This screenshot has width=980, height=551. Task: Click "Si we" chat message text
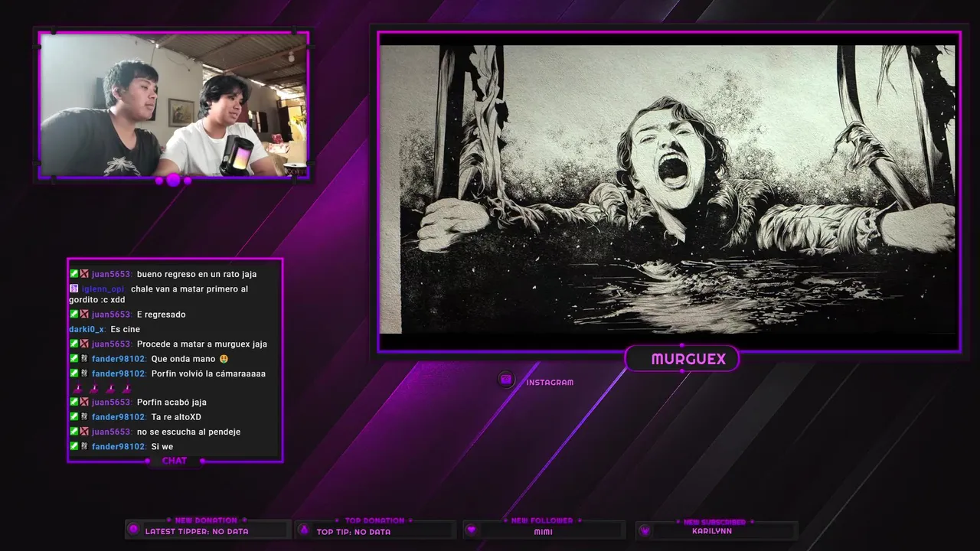pyautogui.click(x=162, y=447)
